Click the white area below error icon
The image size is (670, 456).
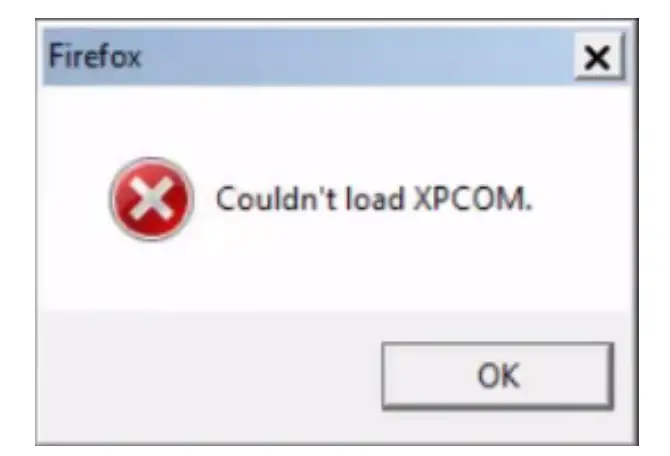pos(152,276)
